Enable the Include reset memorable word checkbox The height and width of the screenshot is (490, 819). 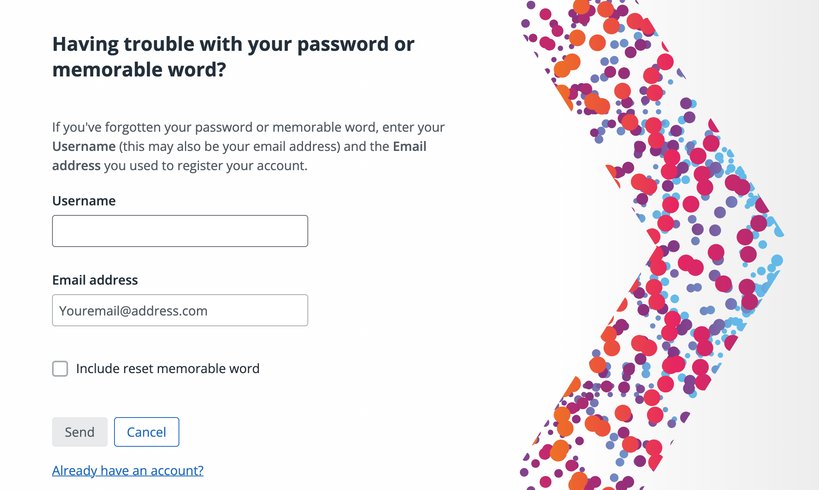pos(60,369)
